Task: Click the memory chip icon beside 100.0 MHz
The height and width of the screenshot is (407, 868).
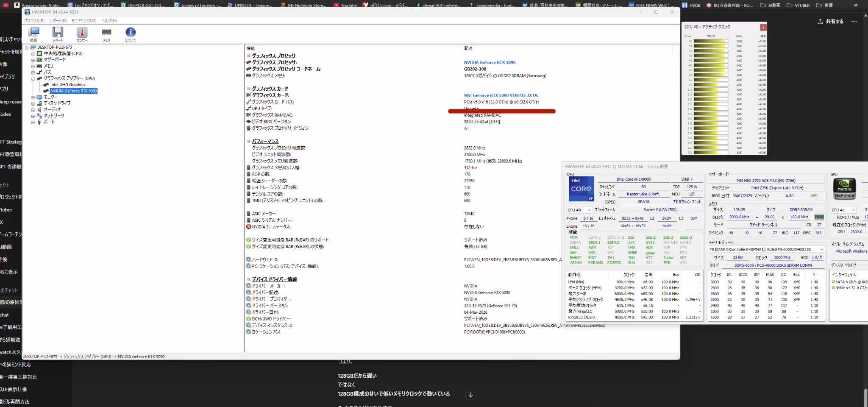Action: coord(819,217)
